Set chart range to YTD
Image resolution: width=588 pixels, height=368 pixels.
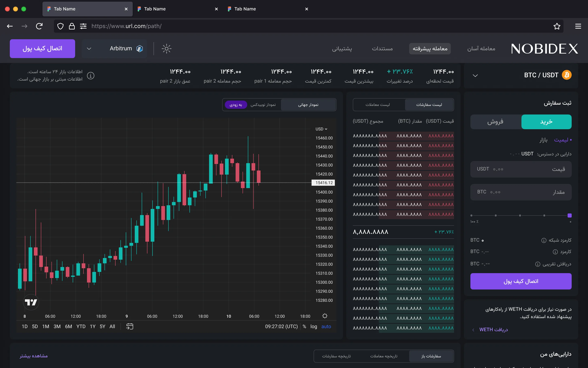click(81, 326)
